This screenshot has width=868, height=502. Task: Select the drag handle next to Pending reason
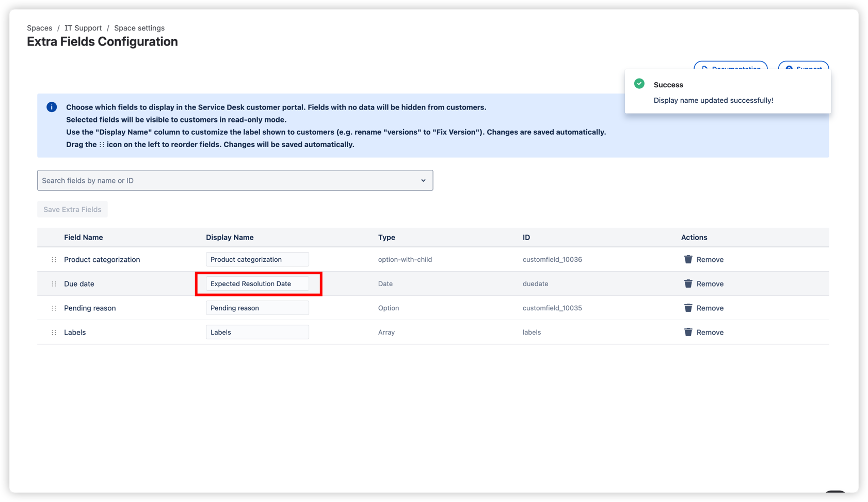click(54, 307)
